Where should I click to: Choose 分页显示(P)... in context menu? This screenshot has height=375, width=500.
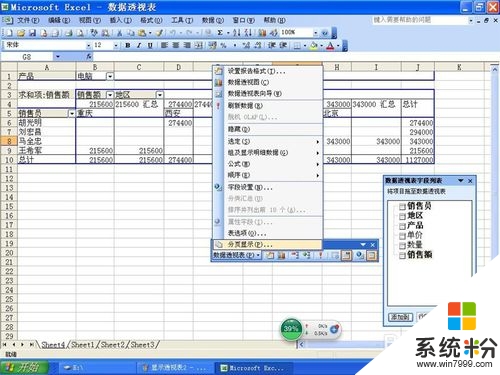coord(267,244)
